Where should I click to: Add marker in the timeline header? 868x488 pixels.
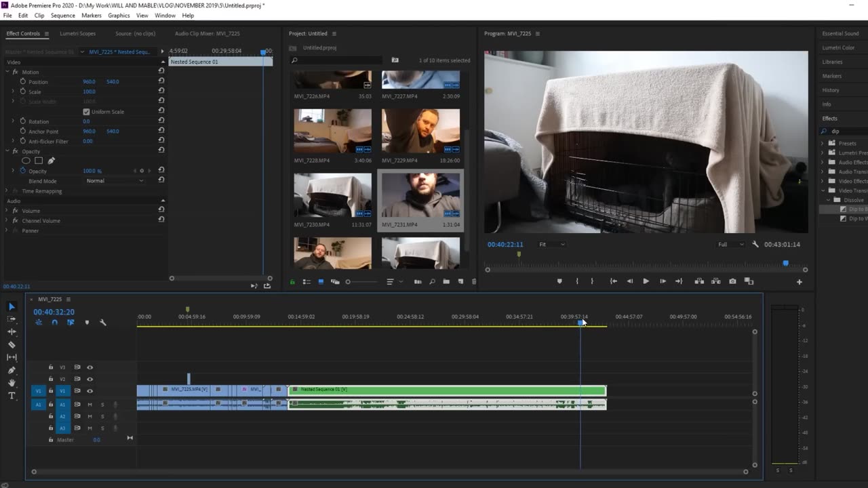[87, 323]
